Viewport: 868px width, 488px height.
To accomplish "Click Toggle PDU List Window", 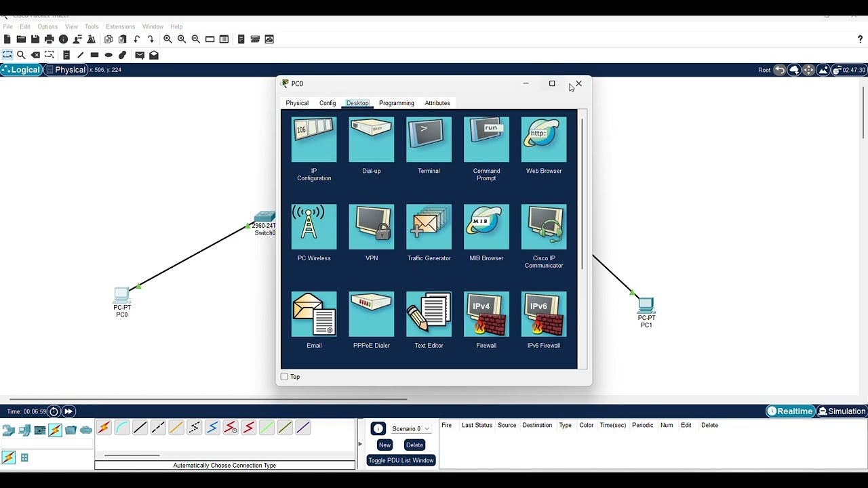I will (x=401, y=460).
